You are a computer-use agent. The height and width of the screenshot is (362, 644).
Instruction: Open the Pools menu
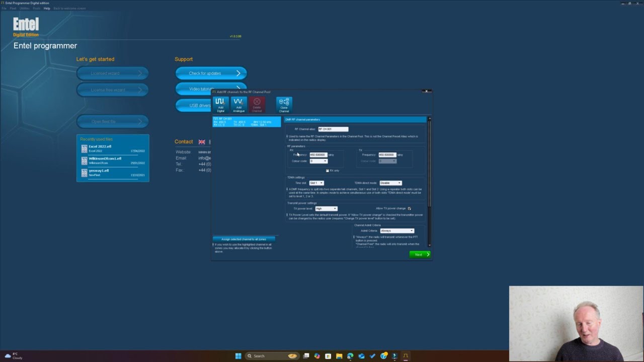click(37, 9)
